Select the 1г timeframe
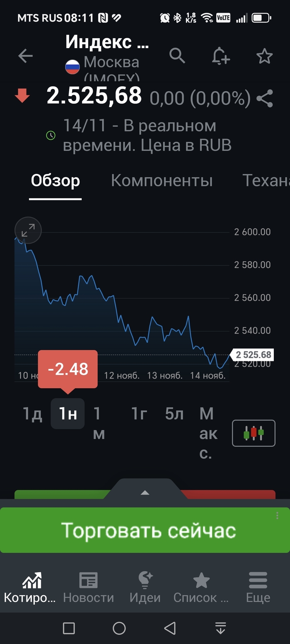 (x=139, y=414)
